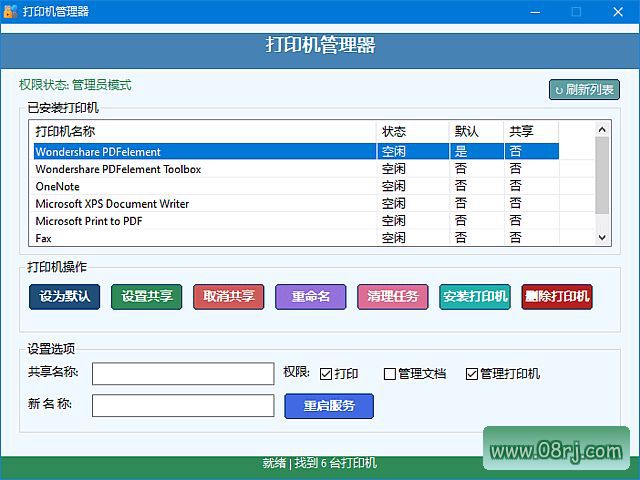
Task: Minimize the 打印机管理器 window
Action: (535, 12)
